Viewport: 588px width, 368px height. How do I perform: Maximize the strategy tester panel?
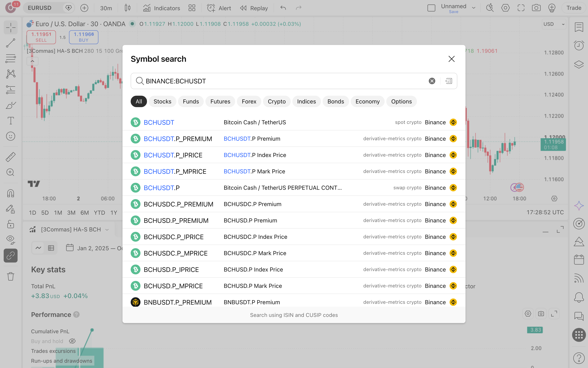pyautogui.click(x=560, y=229)
